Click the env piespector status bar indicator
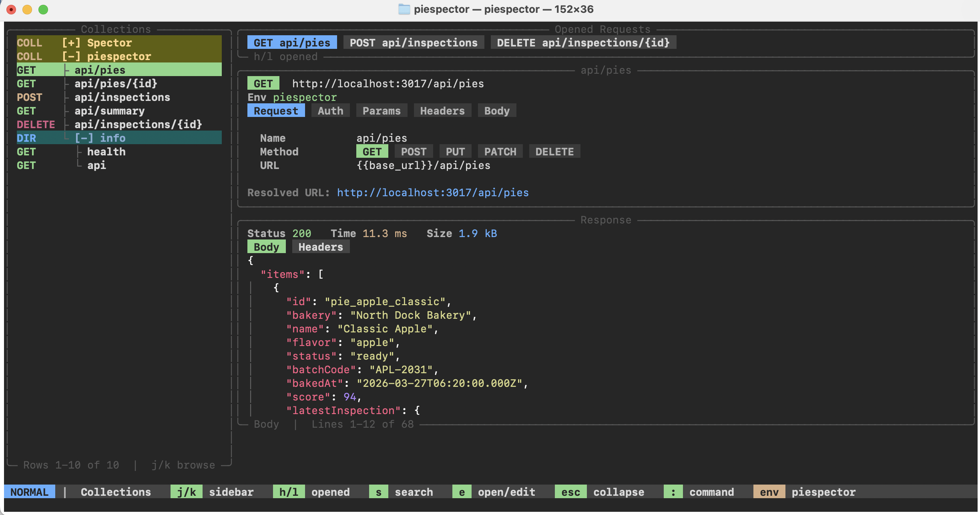Viewport: 980px width, 515px height. click(x=769, y=492)
